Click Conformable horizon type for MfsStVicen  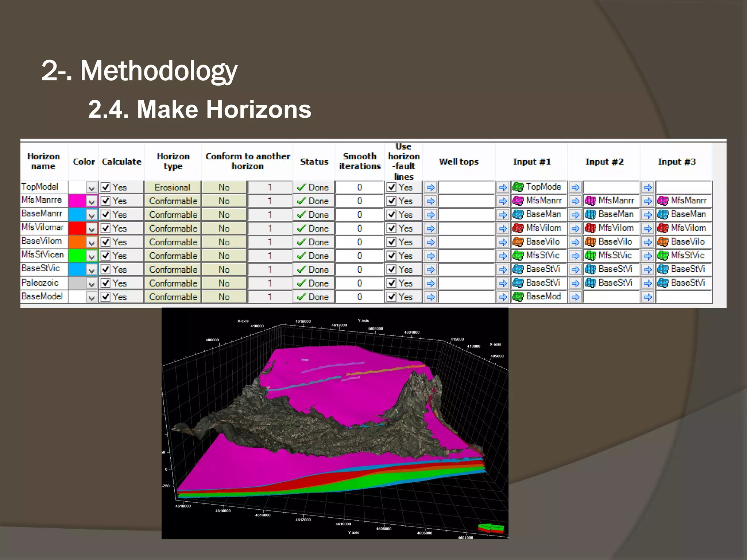173,256
